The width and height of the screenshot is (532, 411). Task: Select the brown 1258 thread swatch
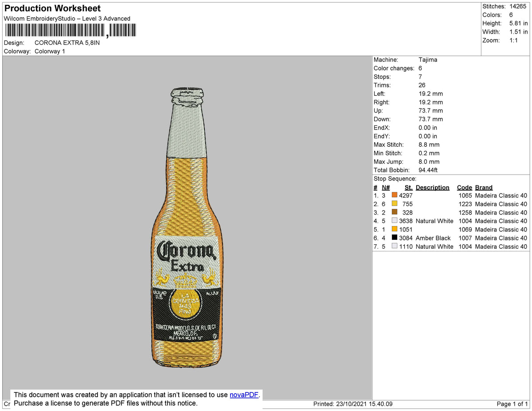click(x=394, y=212)
